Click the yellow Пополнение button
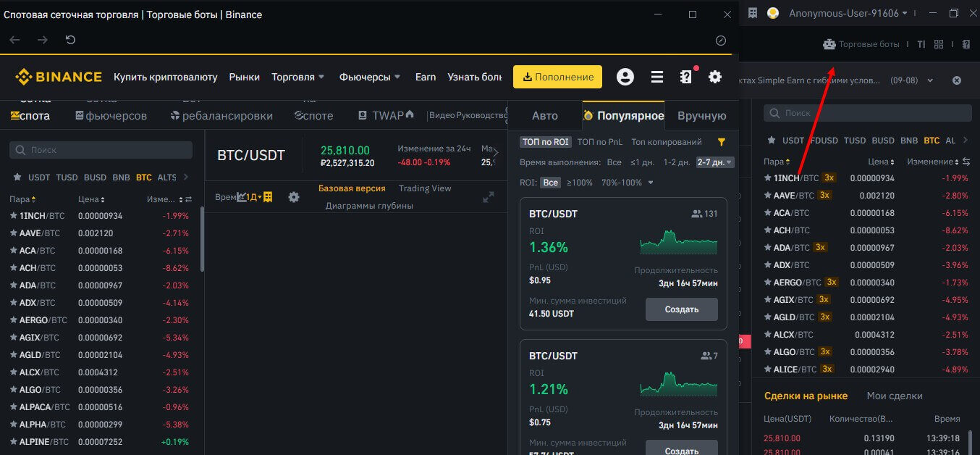Viewport: 980px width, 455px height. (x=557, y=77)
